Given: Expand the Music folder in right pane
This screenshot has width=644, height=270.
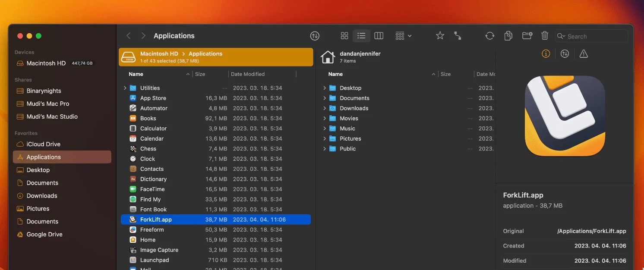Looking at the screenshot, I should (325, 129).
